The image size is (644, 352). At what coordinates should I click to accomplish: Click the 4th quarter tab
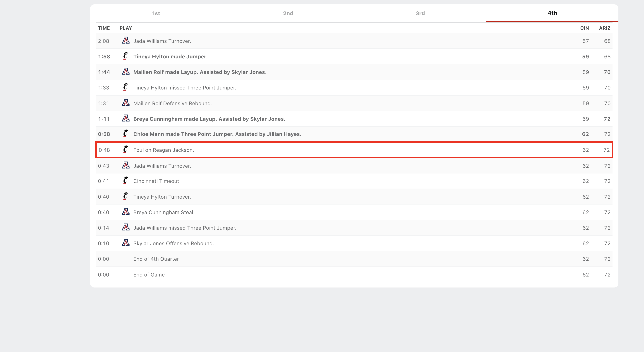(x=552, y=13)
